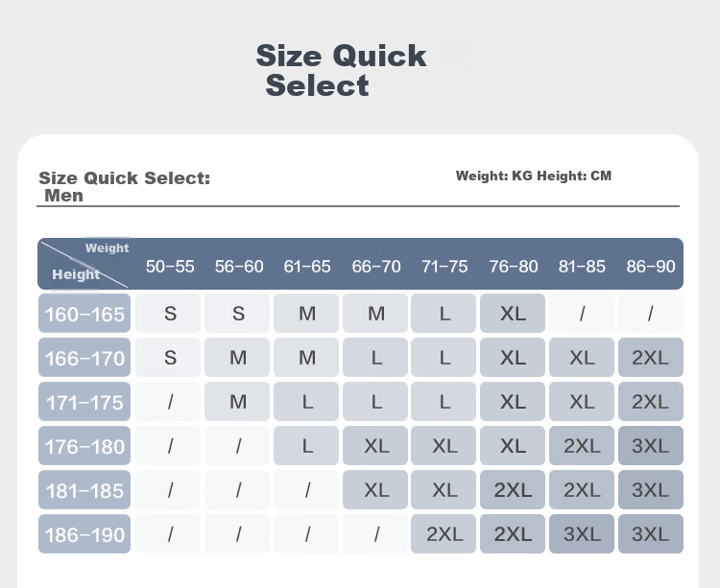Click the 50–55 weight column header
The image size is (720, 588).
(x=170, y=267)
